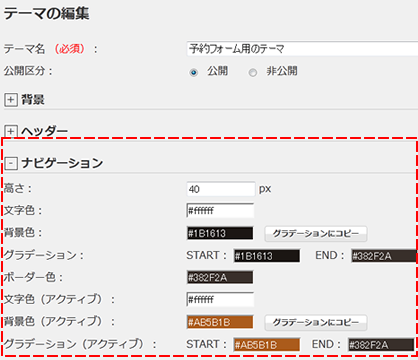Click グラデーション（アクティブ） START #AB5B1B swatch
418x360 pixels.
(x=266, y=345)
